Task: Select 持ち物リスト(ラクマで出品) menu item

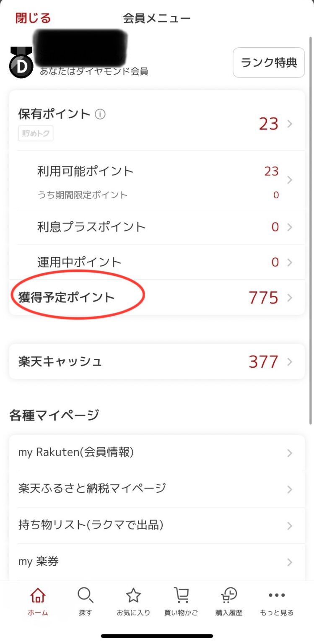Action: tap(157, 525)
